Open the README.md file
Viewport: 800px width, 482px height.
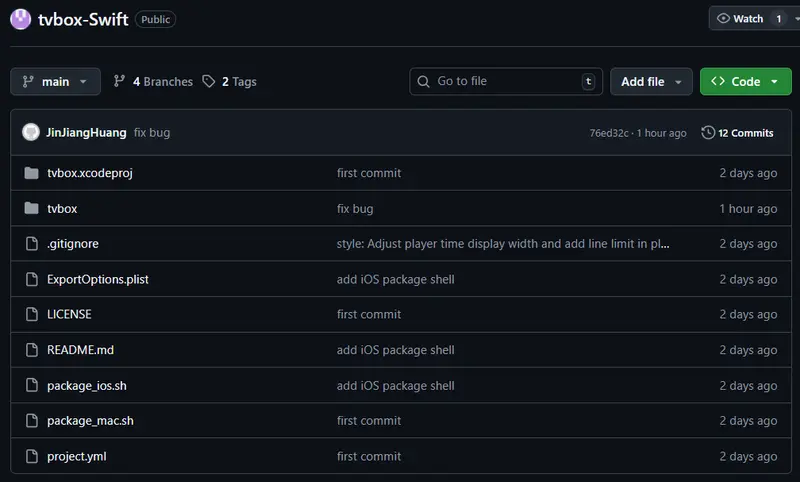[80, 350]
